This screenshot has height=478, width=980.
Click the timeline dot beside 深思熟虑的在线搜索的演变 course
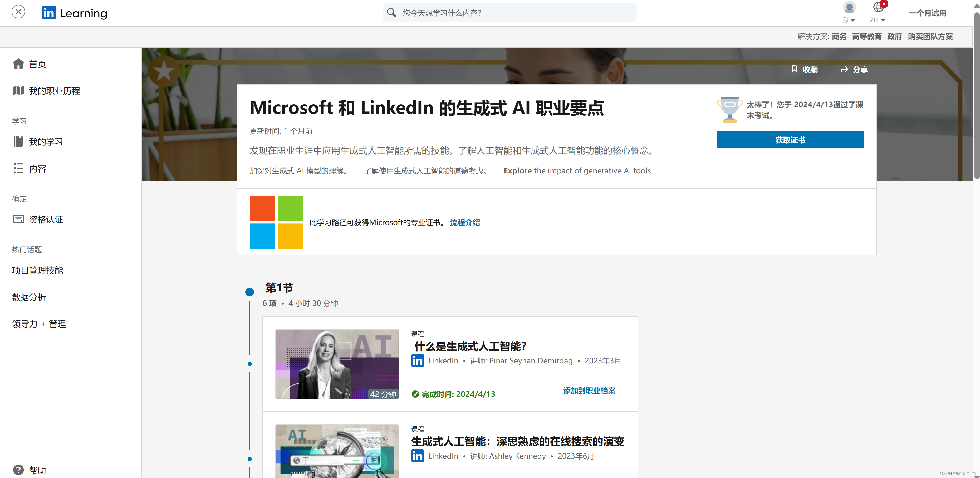click(x=249, y=459)
